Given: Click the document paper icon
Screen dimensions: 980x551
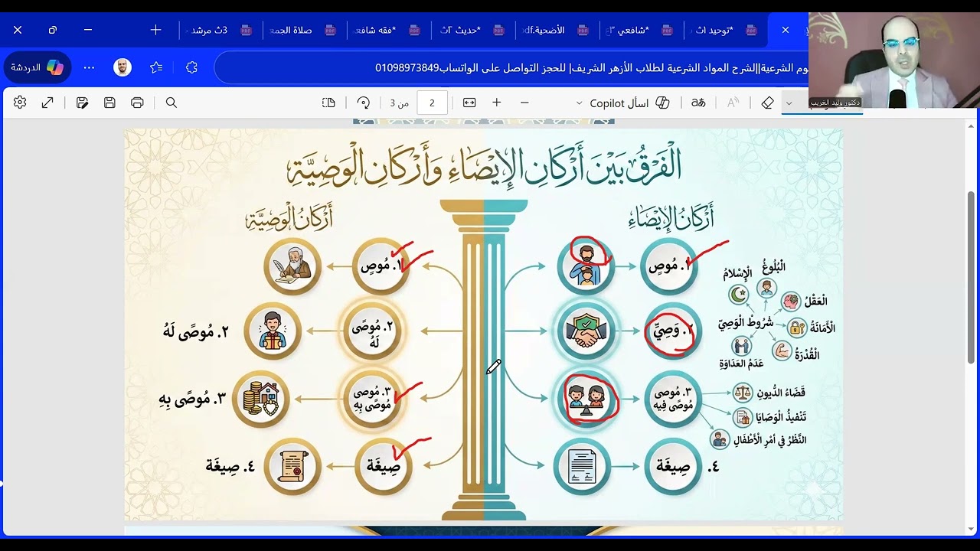Looking at the screenshot, I should [582, 466].
